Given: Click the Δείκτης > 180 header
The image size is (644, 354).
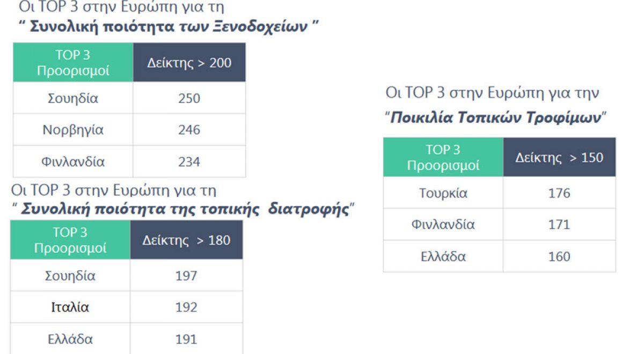Looking at the screenshot, I should click(186, 240).
